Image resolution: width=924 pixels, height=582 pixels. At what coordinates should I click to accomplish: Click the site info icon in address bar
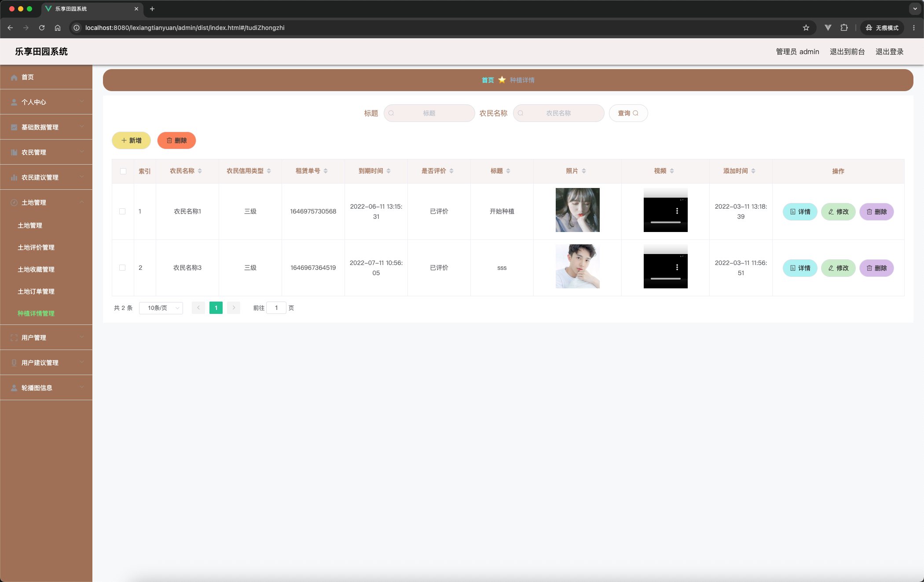(77, 28)
